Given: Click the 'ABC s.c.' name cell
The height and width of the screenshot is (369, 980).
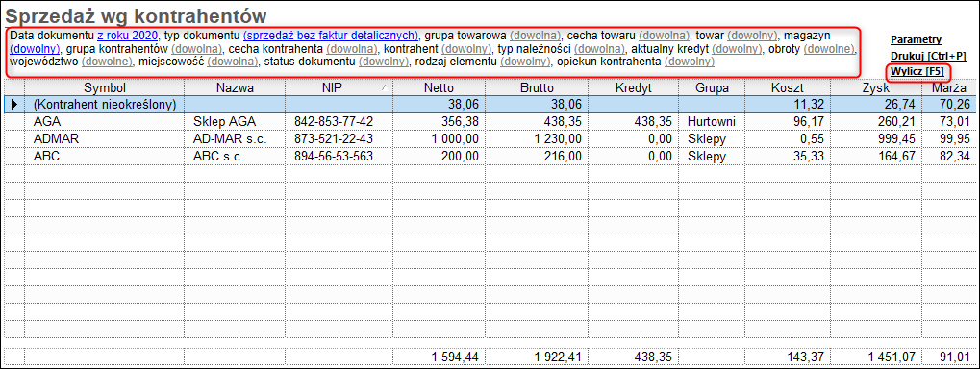Looking at the screenshot, I should [x=235, y=156].
